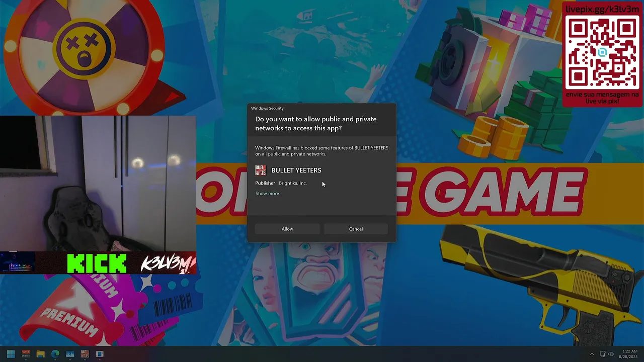
Task: Open File Explorer from the taskbar
Action: [x=40, y=354]
